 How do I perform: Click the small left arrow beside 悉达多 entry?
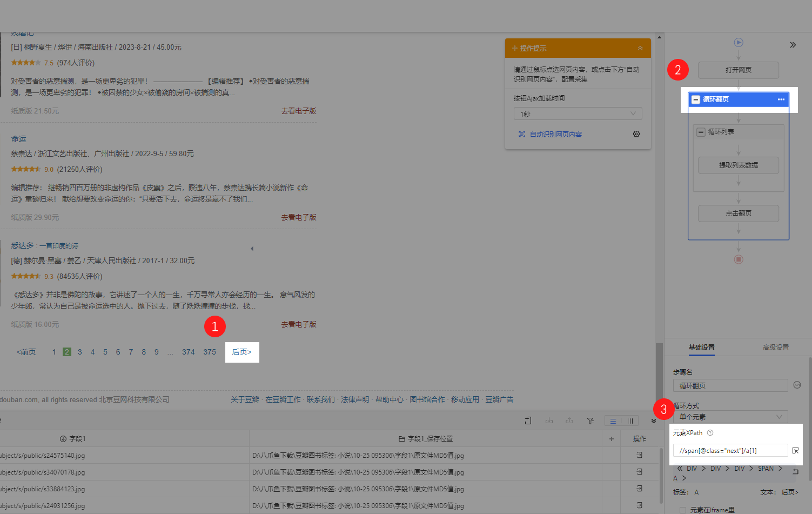pyautogui.click(x=252, y=249)
